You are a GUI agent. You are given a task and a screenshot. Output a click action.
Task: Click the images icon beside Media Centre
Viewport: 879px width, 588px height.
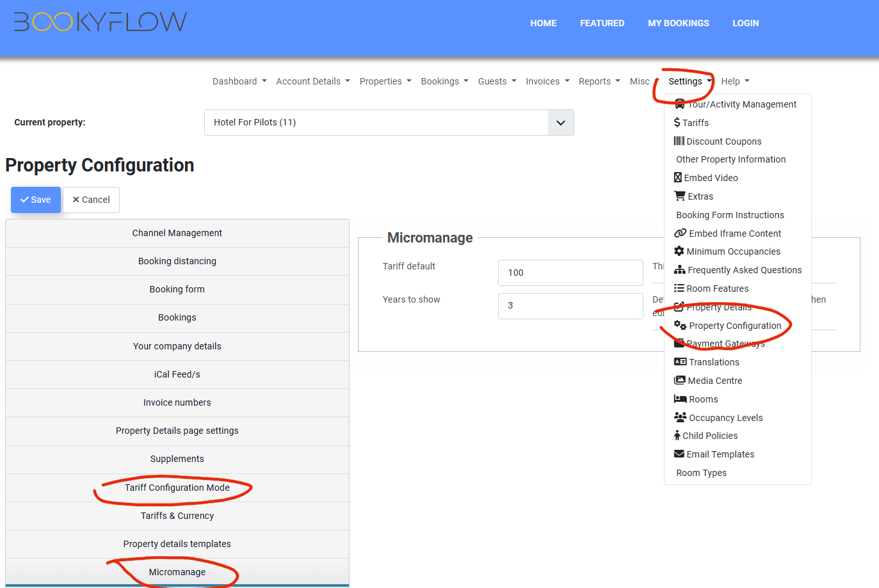tap(679, 381)
